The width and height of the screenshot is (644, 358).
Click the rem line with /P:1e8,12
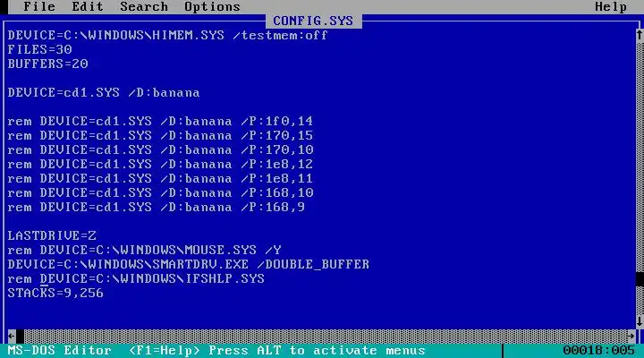coord(160,164)
